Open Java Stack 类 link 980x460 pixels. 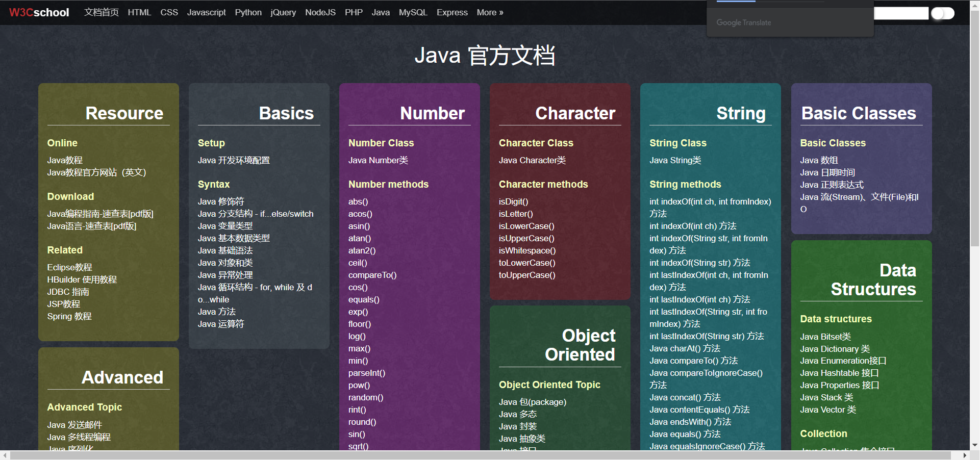tap(826, 397)
